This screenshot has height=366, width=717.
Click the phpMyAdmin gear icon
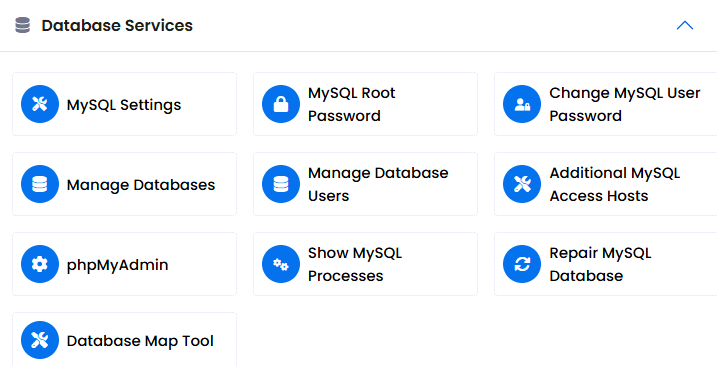pos(40,264)
